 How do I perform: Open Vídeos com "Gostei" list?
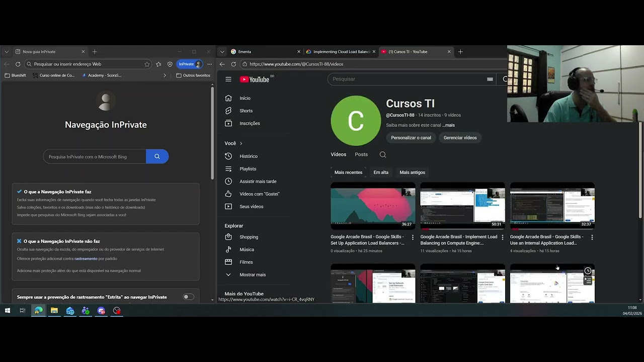pyautogui.click(x=259, y=194)
